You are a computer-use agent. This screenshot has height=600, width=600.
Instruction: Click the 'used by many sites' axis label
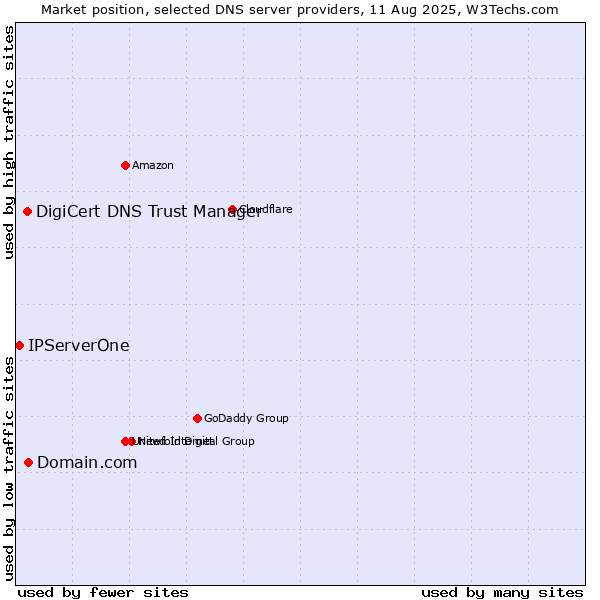[x=502, y=593]
